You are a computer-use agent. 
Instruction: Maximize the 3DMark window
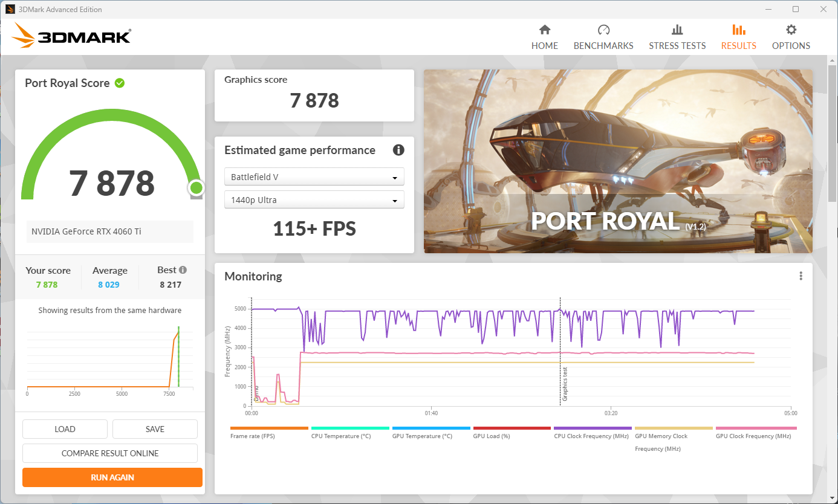tap(796, 9)
